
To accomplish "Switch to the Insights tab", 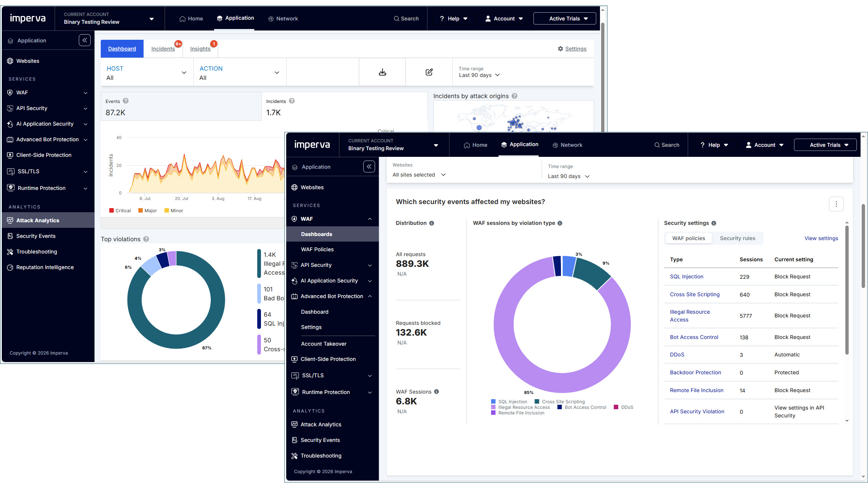I will 200,49.
